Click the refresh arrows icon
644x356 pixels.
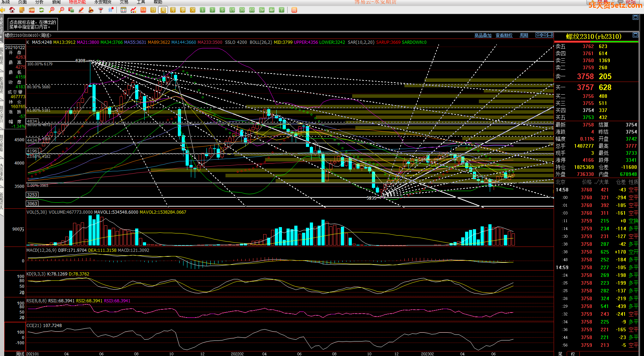point(42,10)
